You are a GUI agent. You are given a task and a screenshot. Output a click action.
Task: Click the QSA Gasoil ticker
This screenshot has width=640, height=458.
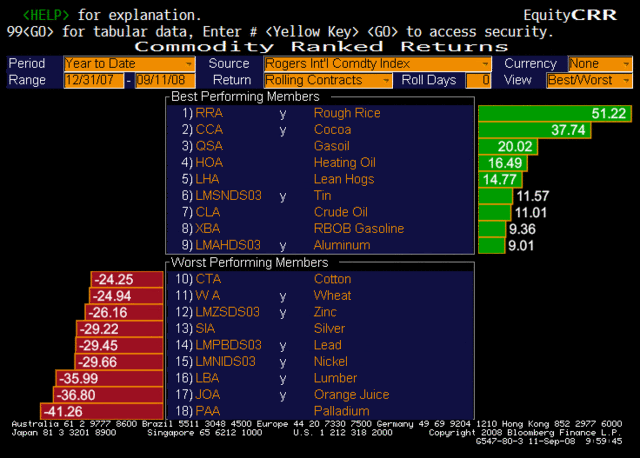pyautogui.click(x=211, y=146)
